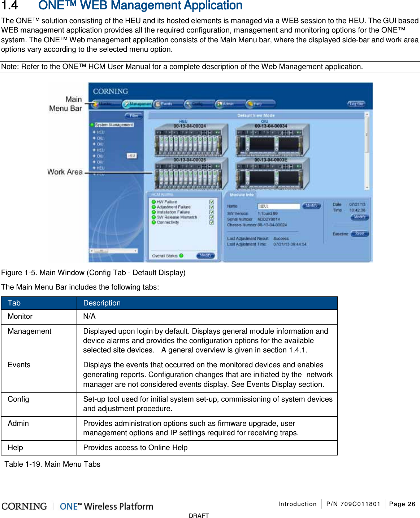Click the Default View Mode header

pyautogui.click(x=256, y=116)
